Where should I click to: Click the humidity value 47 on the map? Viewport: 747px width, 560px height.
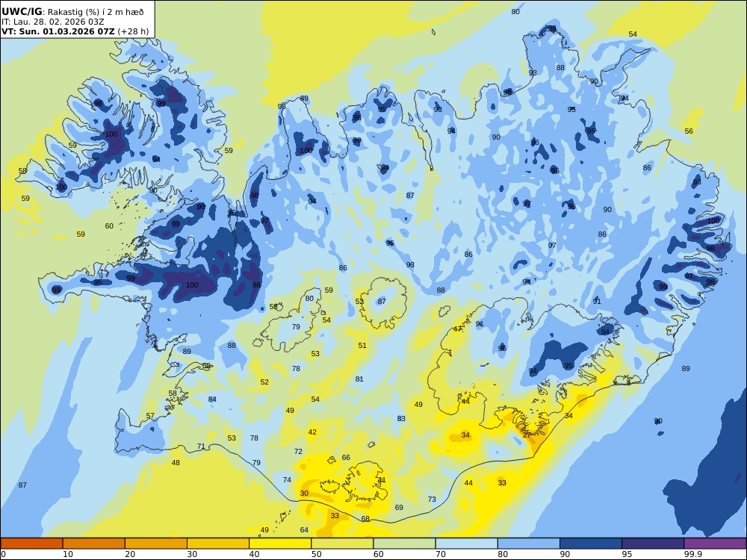click(457, 329)
